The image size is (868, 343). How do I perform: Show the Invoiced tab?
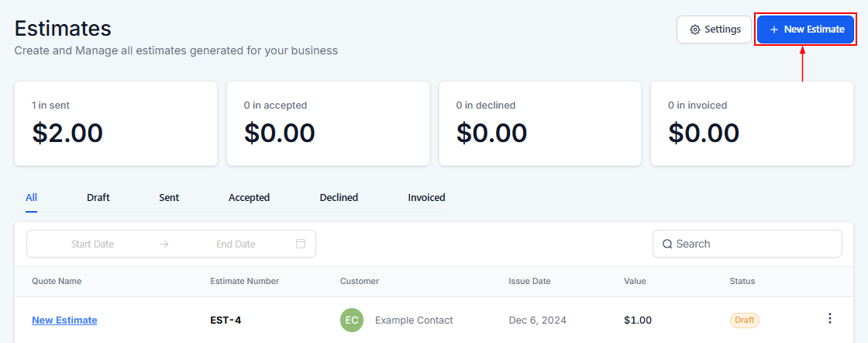[x=426, y=197]
